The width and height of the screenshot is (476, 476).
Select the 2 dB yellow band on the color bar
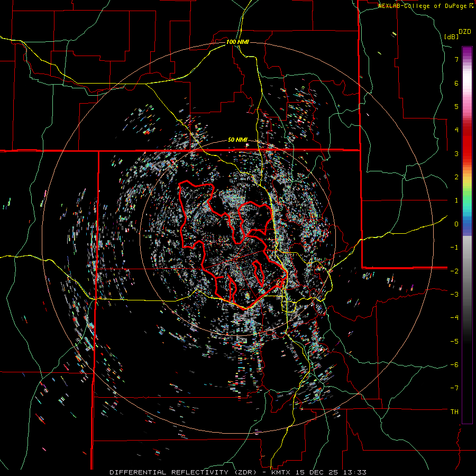[467, 177]
